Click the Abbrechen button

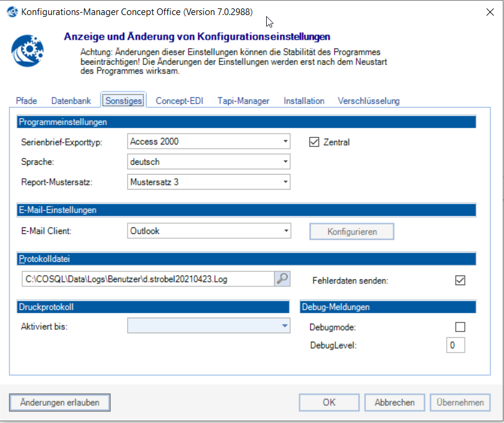click(394, 403)
